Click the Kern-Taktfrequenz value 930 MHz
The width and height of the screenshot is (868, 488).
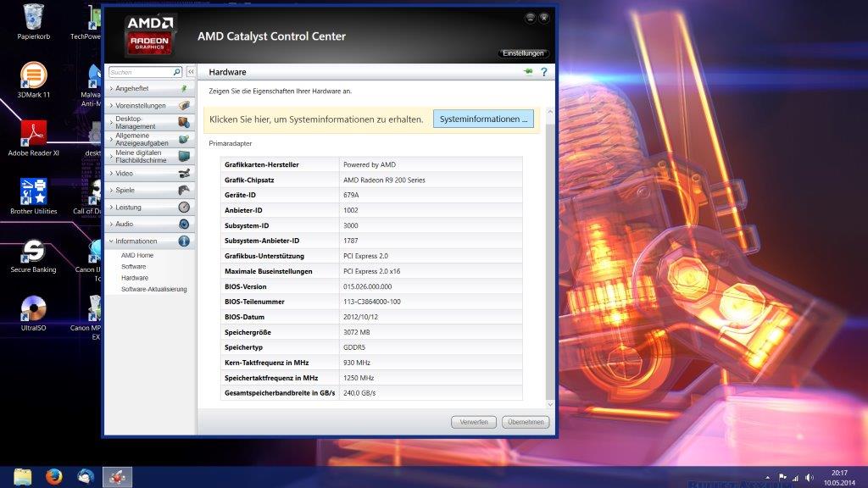(x=357, y=363)
